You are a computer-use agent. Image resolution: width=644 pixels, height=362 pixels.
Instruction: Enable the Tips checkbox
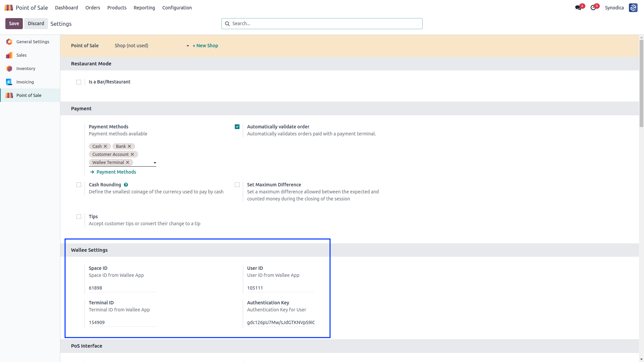(x=79, y=217)
